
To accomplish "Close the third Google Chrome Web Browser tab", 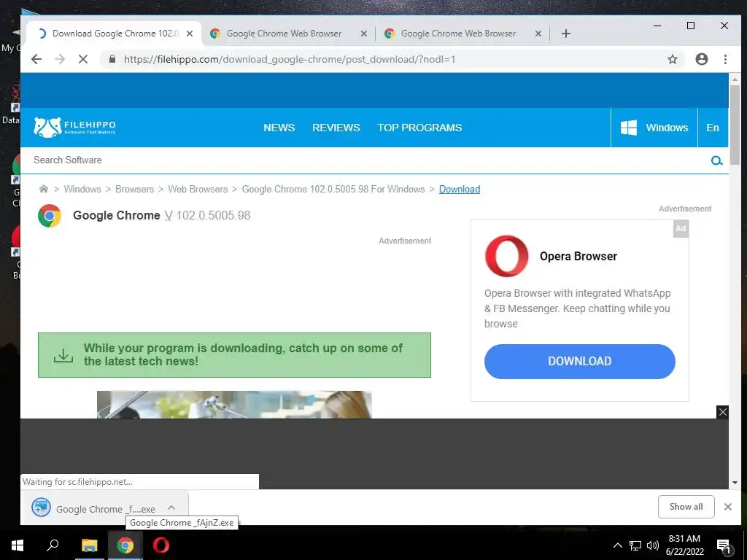I will tap(538, 34).
